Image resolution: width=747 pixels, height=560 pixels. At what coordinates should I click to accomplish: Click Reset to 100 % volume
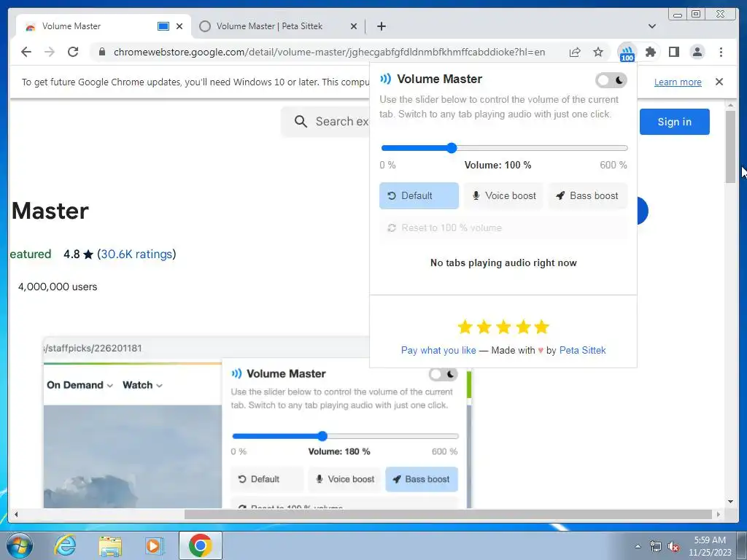[x=503, y=227]
